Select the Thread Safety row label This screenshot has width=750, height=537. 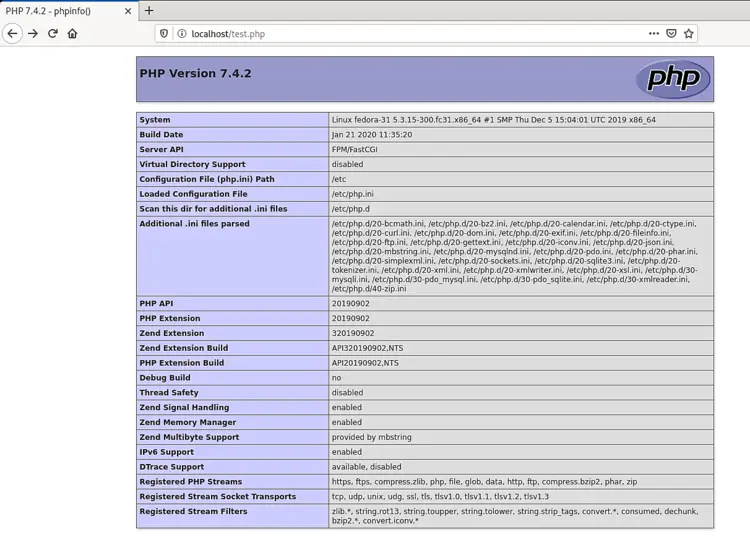168,393
